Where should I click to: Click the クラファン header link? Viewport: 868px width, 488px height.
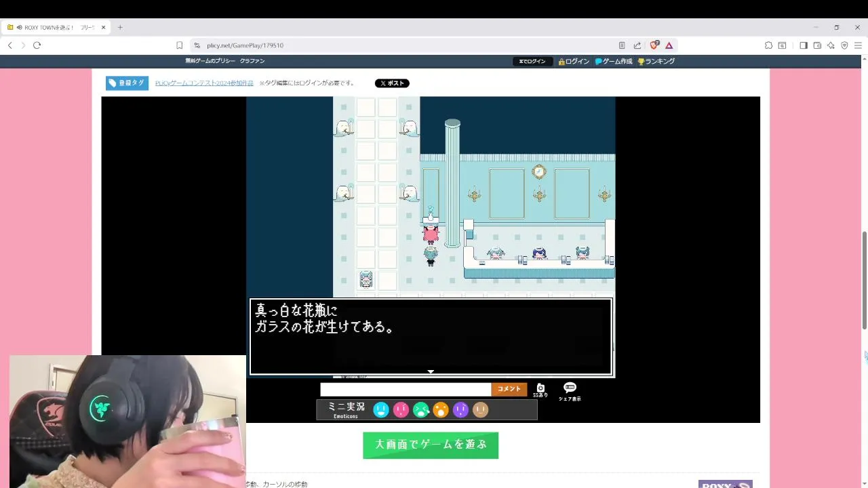tap(252, 61)
